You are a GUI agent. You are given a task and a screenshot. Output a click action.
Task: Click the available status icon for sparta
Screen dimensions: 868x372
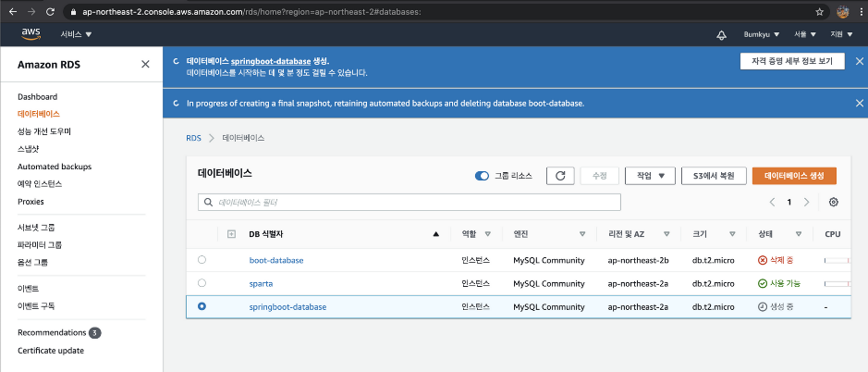click(763, 283)
